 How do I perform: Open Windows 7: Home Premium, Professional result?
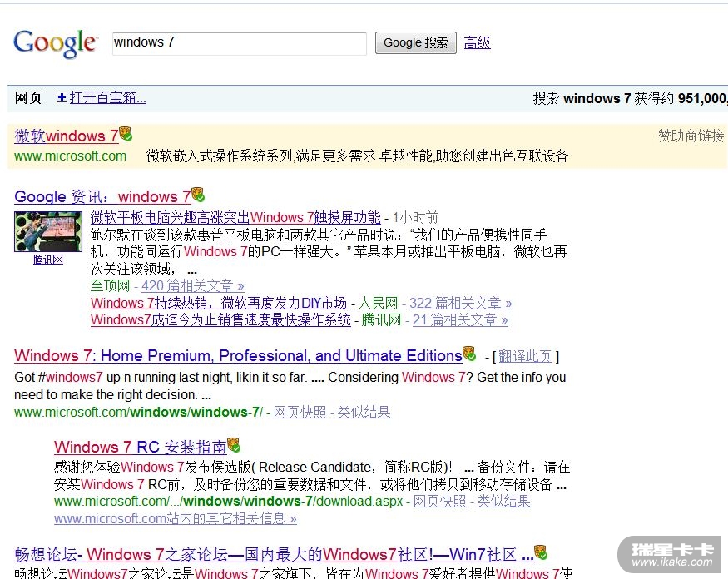238,356
